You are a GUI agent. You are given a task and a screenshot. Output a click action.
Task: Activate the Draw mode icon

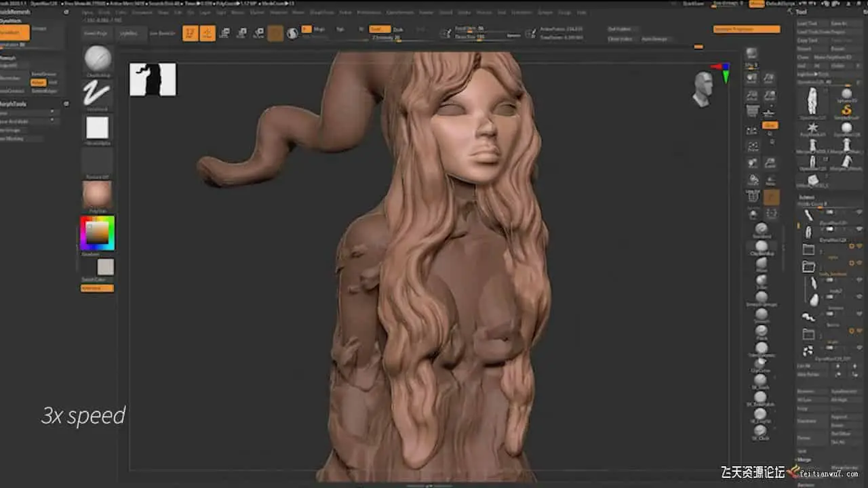click(208, 33)
